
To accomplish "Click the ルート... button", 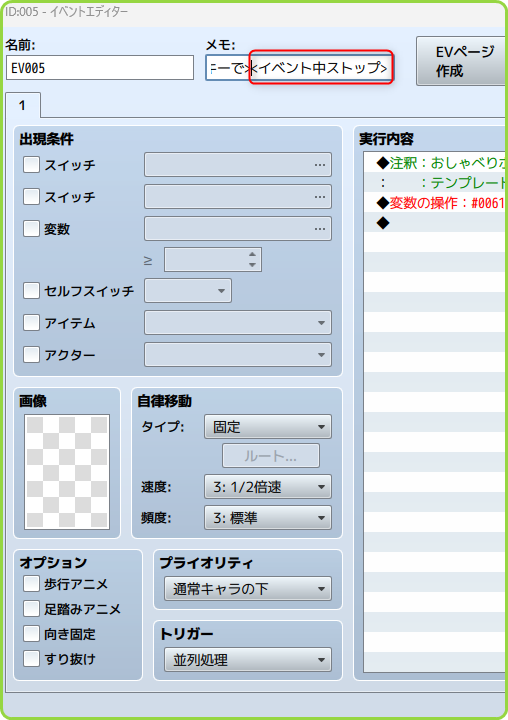I will coord(271,456).
